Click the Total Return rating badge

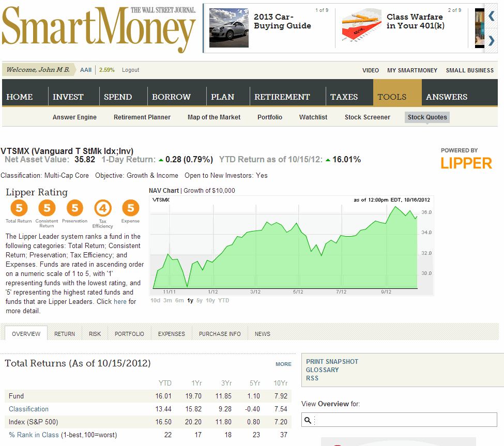19,208
